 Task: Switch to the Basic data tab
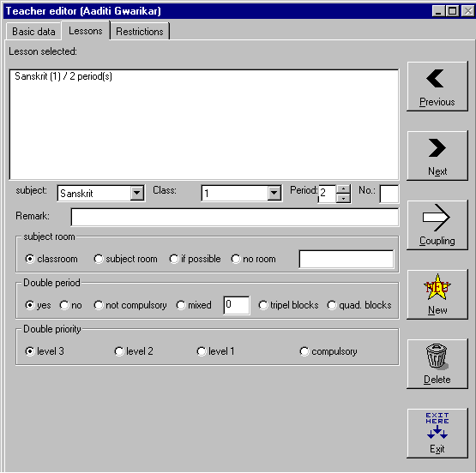pyautogui.click(x=33, y=32)
